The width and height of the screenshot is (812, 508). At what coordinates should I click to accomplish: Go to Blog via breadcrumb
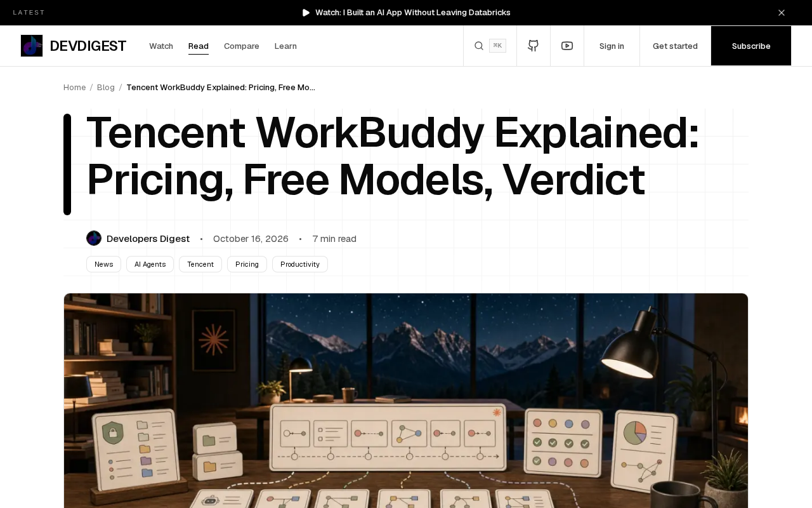pyautogui.click(x=106, y=87)
